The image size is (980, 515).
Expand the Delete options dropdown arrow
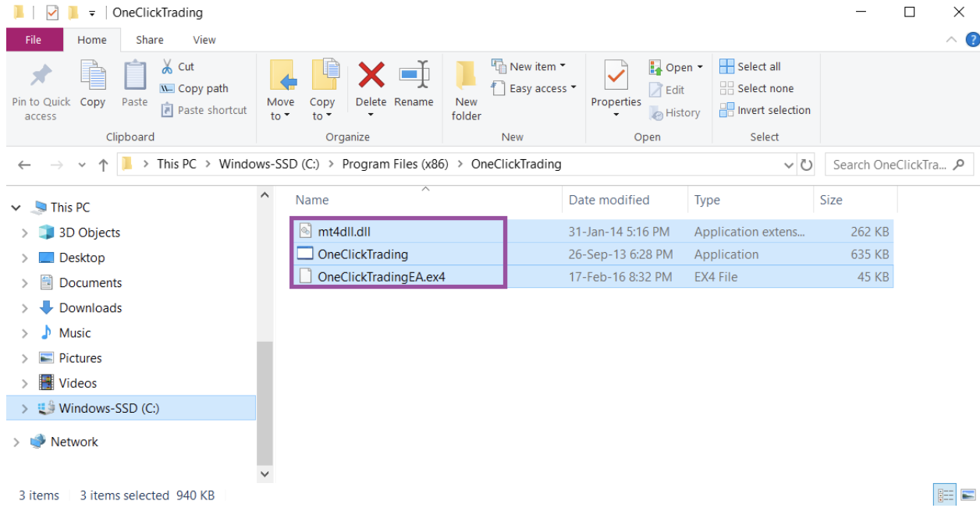click(x=371, y=115)
